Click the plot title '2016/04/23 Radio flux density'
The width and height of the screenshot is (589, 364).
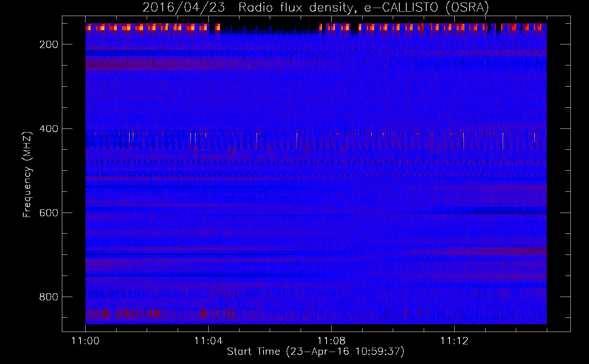316,7
